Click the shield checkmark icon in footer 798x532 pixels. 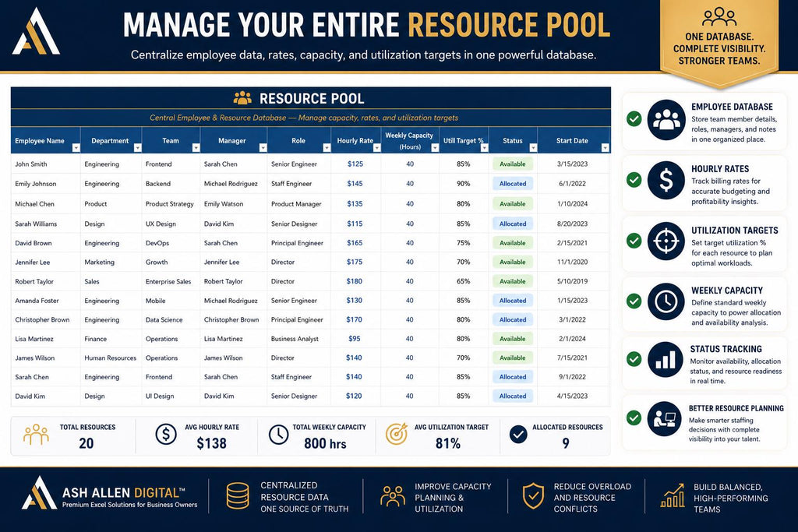pyautogui.click(x=533, y=496)
